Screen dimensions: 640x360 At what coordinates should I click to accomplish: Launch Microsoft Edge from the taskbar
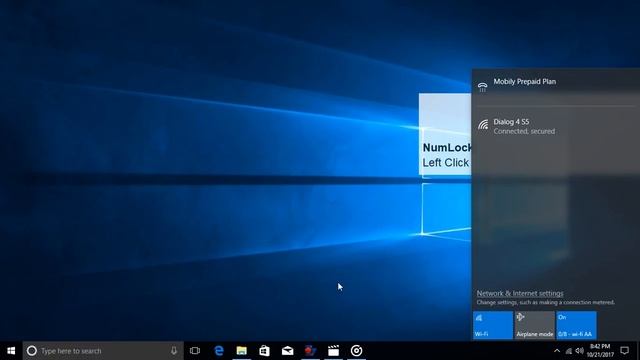[219, 351]
